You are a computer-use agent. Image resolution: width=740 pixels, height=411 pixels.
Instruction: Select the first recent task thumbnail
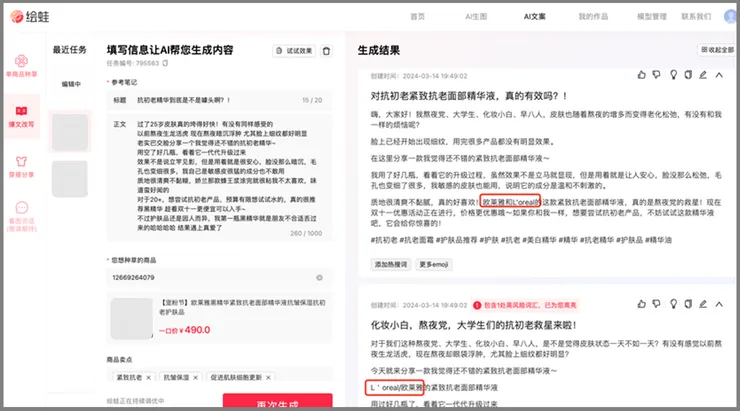coord(70,132)
